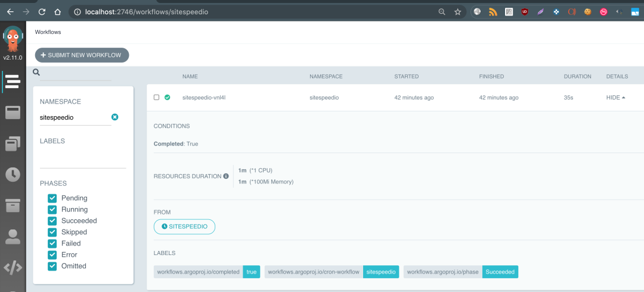This screenshot has height=292, width=644.
Task: Open the cookie extension
Action: pos(588,12)
